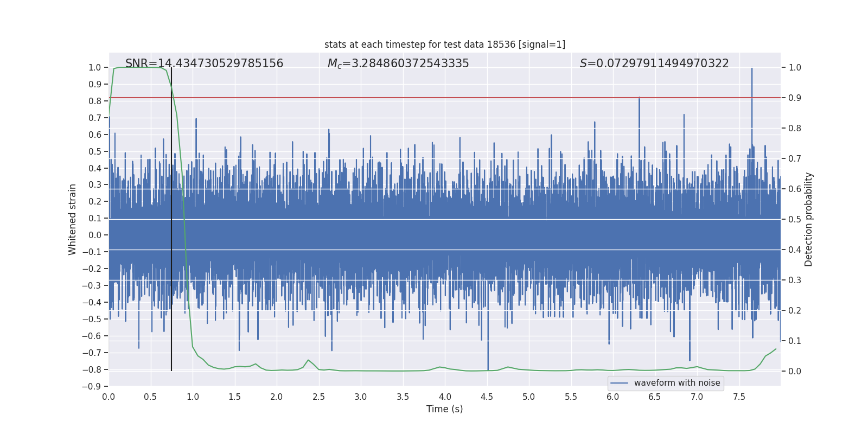Click the 0.9 tick on Detection probability axis
Image resolution: width=868 pixels, height=434 pixels.
795,98
